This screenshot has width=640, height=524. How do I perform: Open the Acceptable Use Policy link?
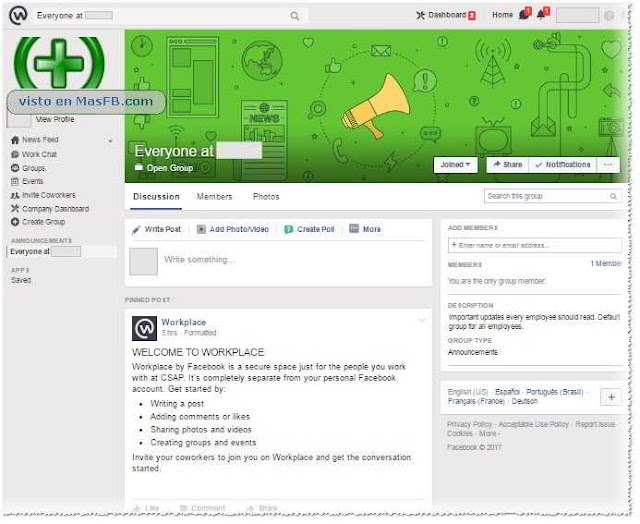(533, 424)
